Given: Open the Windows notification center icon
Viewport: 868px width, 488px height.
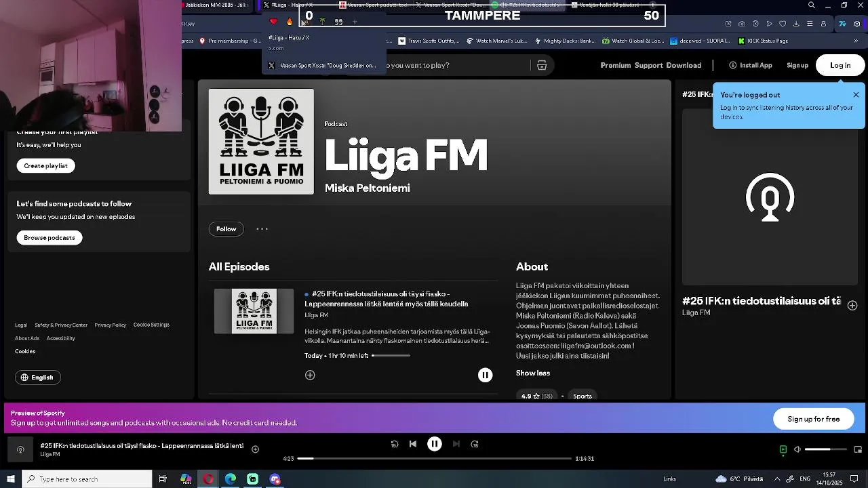Looking at the screenshot, I should (x=854, y=479).
